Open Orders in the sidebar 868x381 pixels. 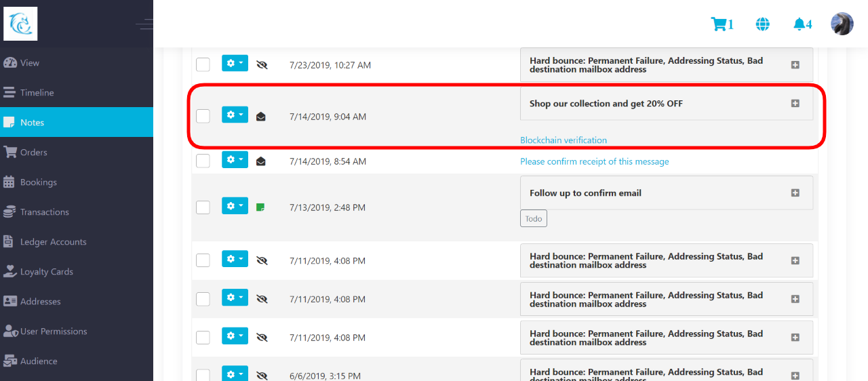[34, 153]
